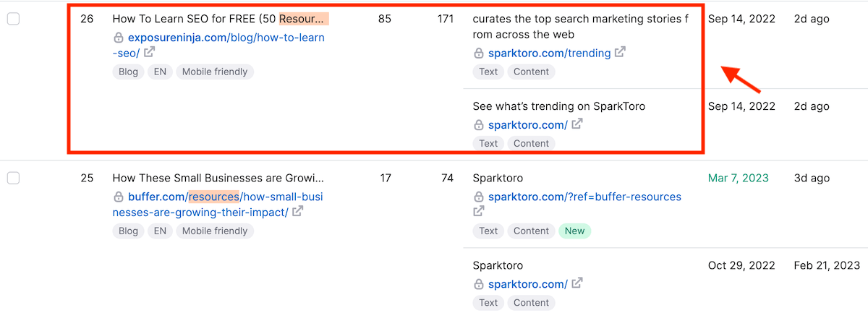The width and height of the screenshot is (868, 313).
Task: Visit the sparktoro.com/trending link
Action: coord(549,53)
